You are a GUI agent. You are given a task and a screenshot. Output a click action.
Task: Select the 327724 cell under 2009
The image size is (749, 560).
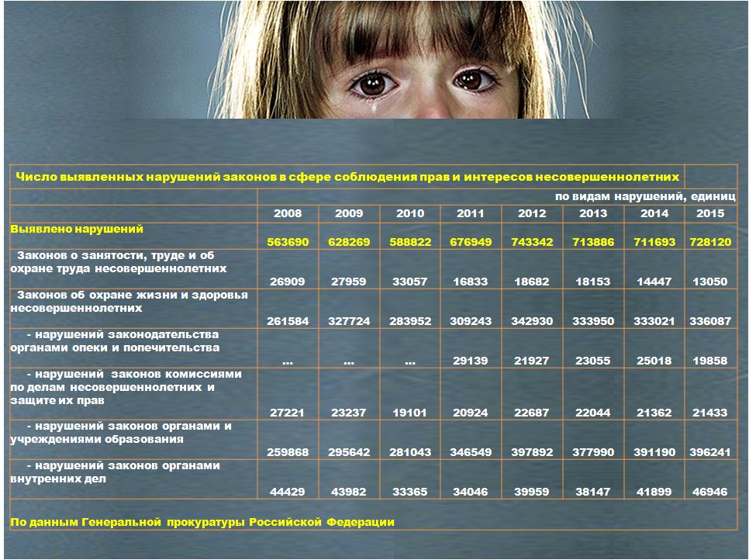pos(349,321)
